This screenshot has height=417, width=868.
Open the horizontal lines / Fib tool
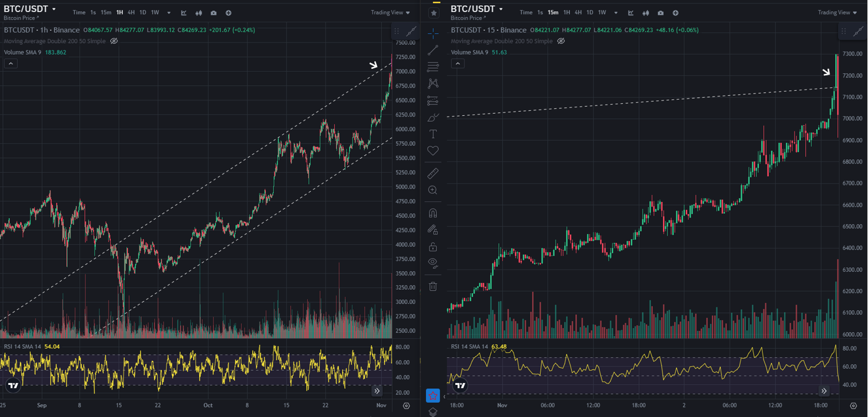pos(433,67)
